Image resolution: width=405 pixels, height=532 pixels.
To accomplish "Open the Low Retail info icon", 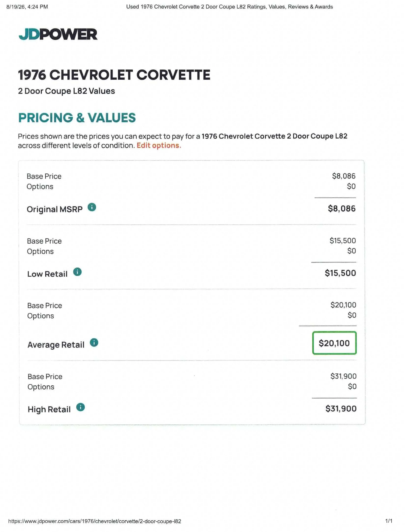I will click(77, 272).
